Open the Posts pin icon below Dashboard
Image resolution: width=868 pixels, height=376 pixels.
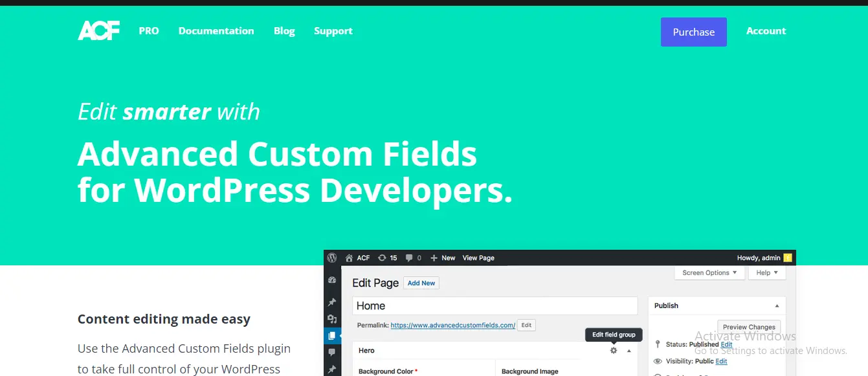click(332, 302)
